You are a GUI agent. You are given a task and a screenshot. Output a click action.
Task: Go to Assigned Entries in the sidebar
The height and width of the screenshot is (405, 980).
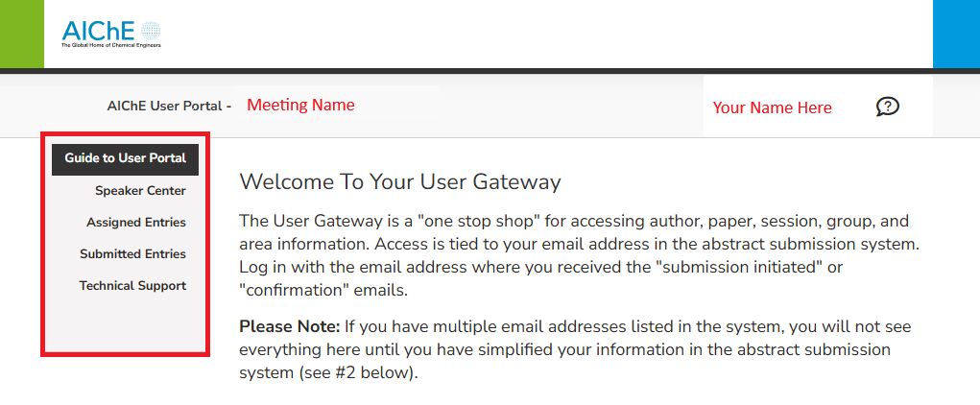click(136, 223)
